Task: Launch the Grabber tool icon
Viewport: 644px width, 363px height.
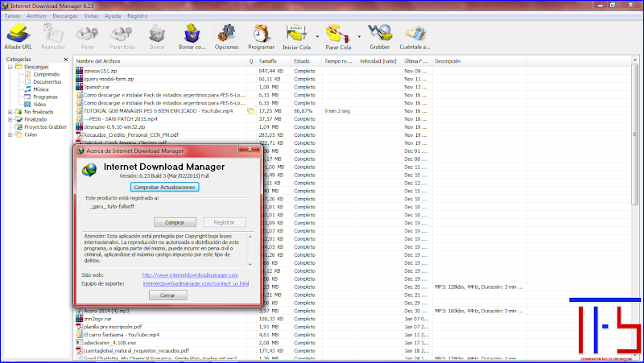Action: (x=380, y=34)
